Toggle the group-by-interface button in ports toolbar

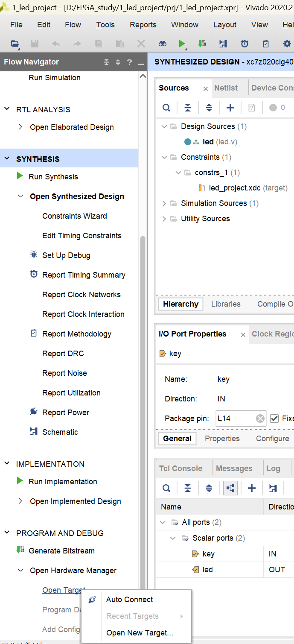230,488
